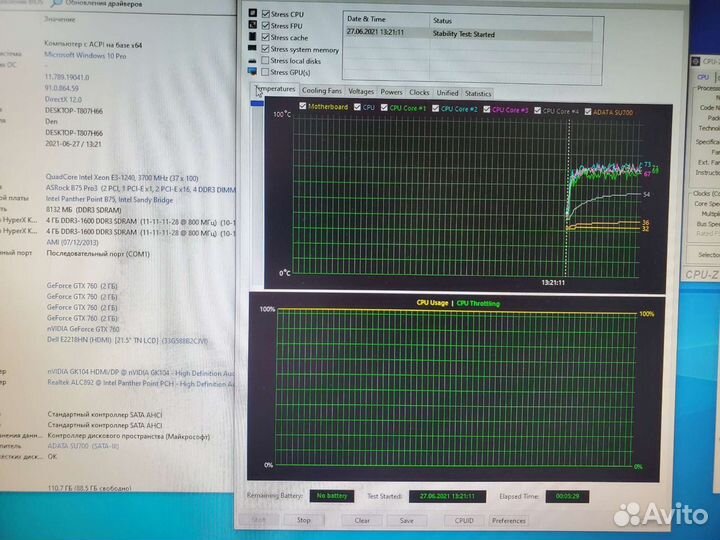Click the cache icon beside Stress cache
This screenshot has height=540, width=720.
pos(253,36)
